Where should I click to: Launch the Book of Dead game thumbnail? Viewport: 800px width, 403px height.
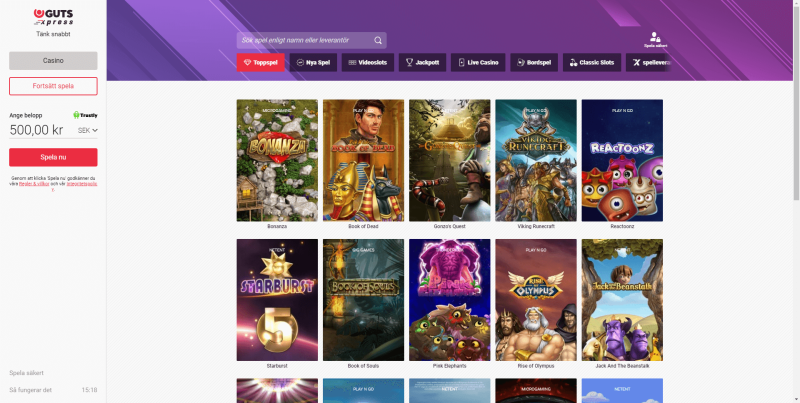364,160
